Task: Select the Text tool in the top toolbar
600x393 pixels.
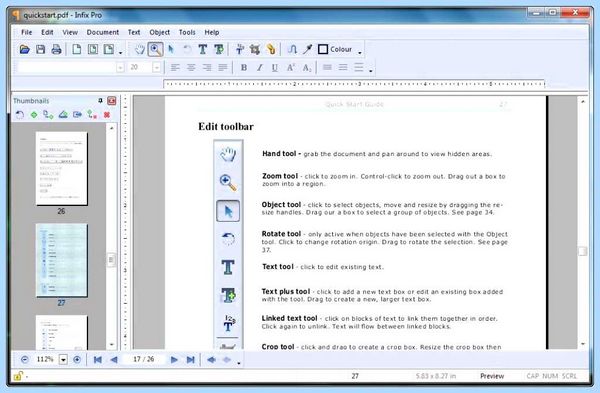Action: coord(203,49)
